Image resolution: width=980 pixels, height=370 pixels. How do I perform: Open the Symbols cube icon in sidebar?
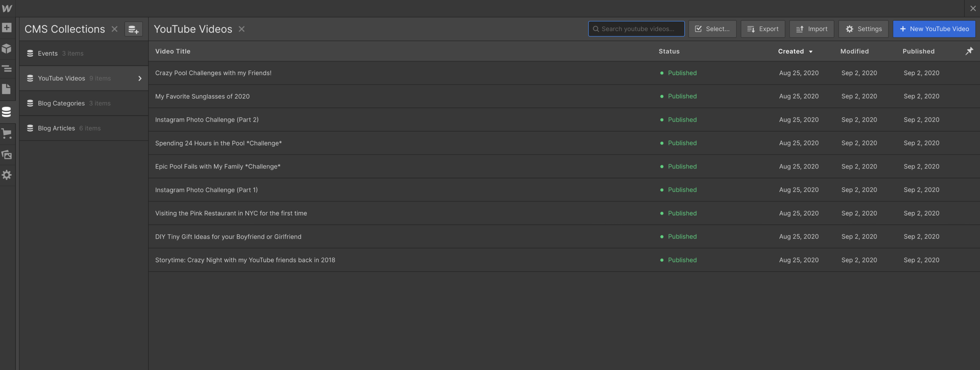coord(7,48)
